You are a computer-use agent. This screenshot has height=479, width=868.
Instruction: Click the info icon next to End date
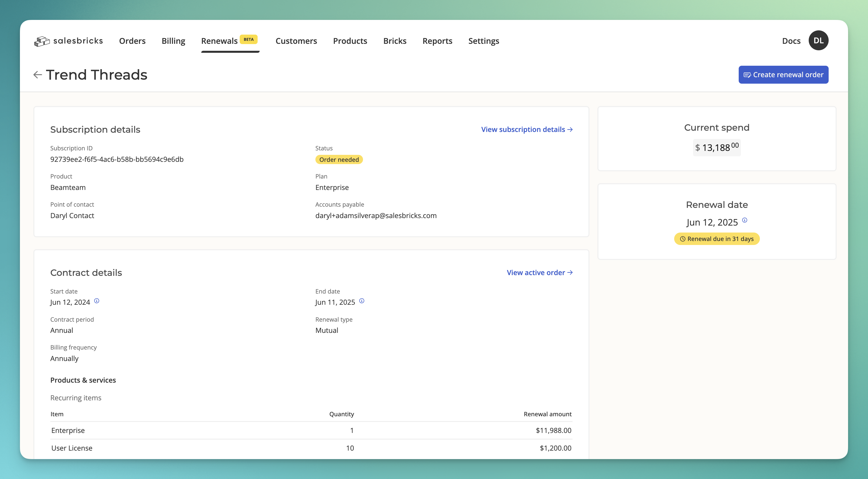[x=362, y=301]
